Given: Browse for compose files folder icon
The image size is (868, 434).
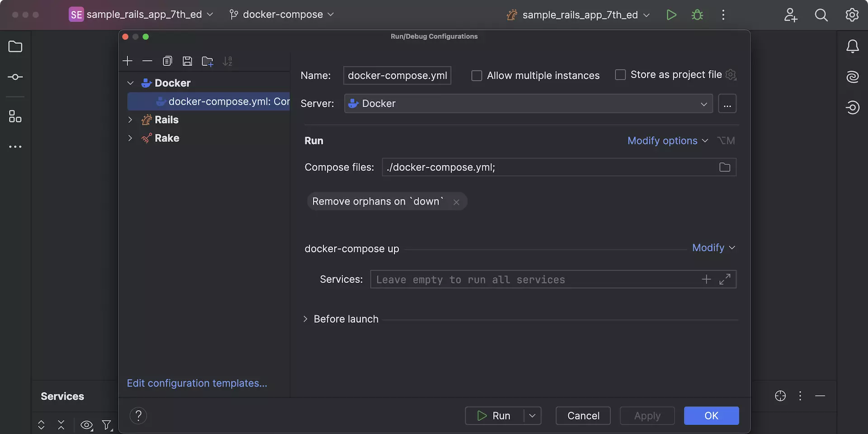Looking at the screenshot, I should [x=724, y=167].
